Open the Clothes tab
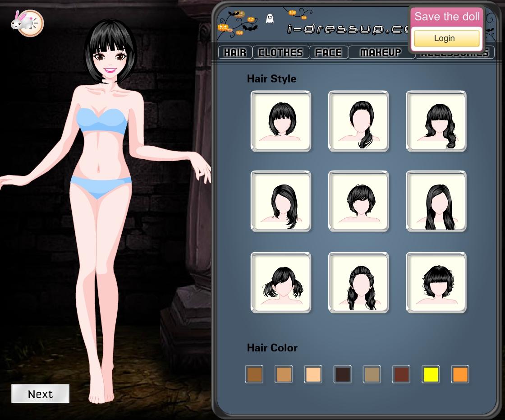Screen dimensions: 505x420 point(280,52)
